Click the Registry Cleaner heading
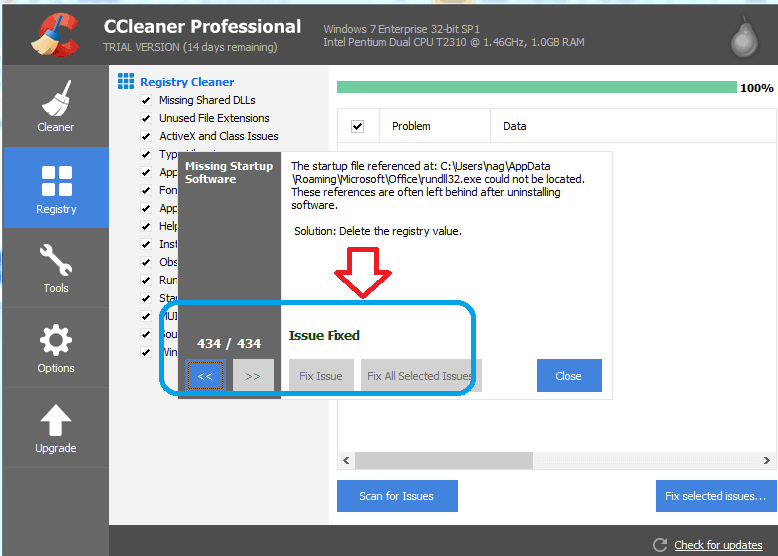This screenshot has width=778, height=556. click(x=187, y=82)
